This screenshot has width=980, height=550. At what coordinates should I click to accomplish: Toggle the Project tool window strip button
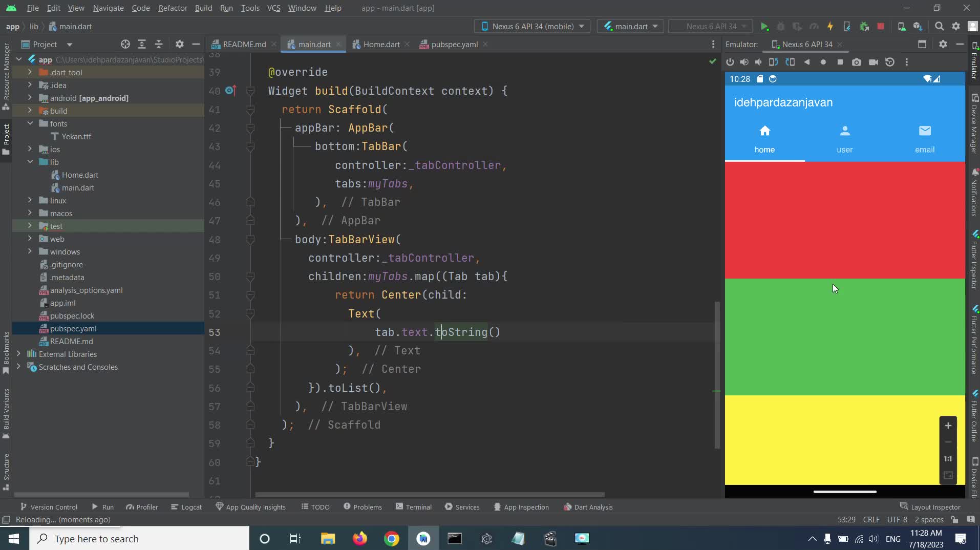tap(6, 139)
